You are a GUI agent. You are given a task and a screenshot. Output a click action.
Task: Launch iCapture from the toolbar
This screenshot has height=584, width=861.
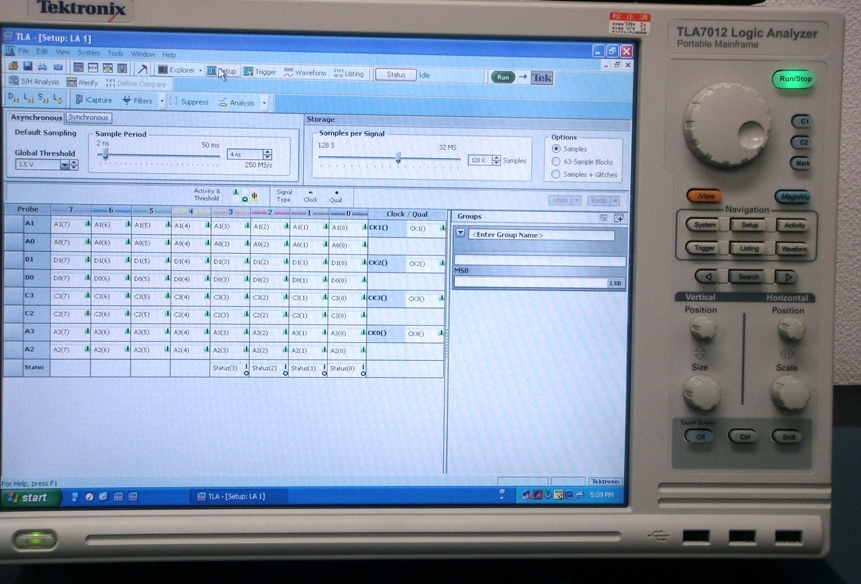[93, 99]
